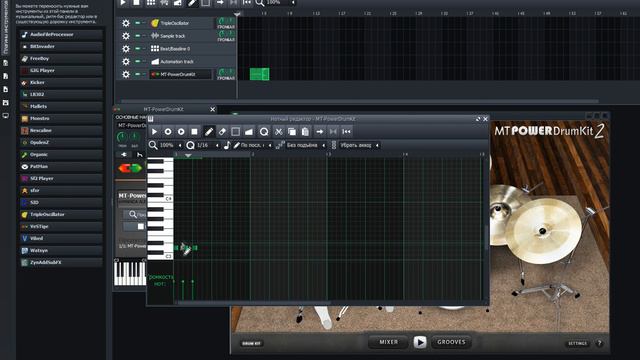Quantize notes using the piano roll toolbar Q icon

264,132
